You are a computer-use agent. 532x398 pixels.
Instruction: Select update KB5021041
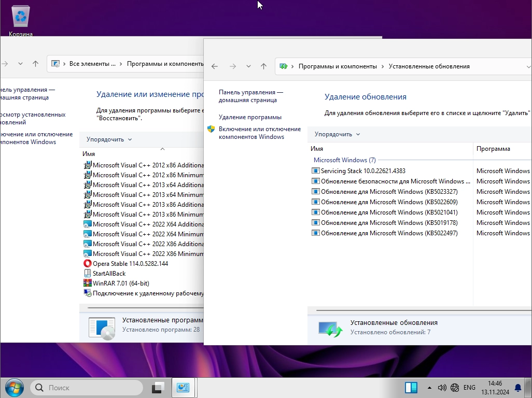(x=390, y=212)
